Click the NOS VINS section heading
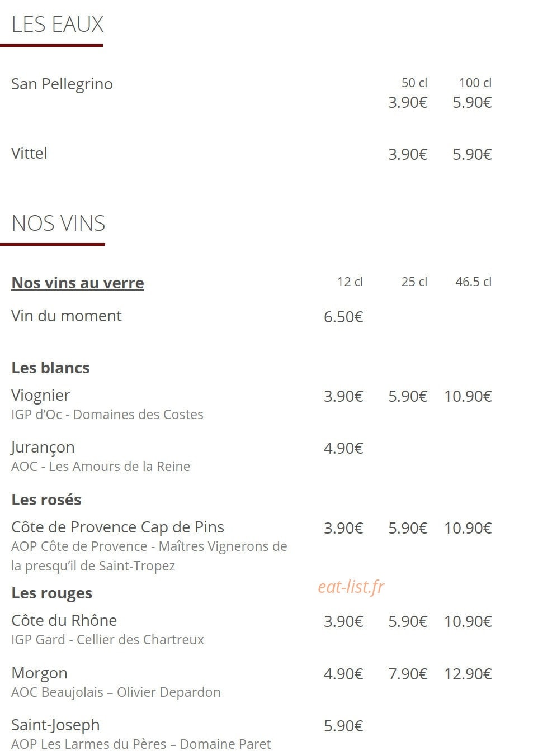This screenshot has height=756, width=538. pyautogui.click(x=58, y=224)
